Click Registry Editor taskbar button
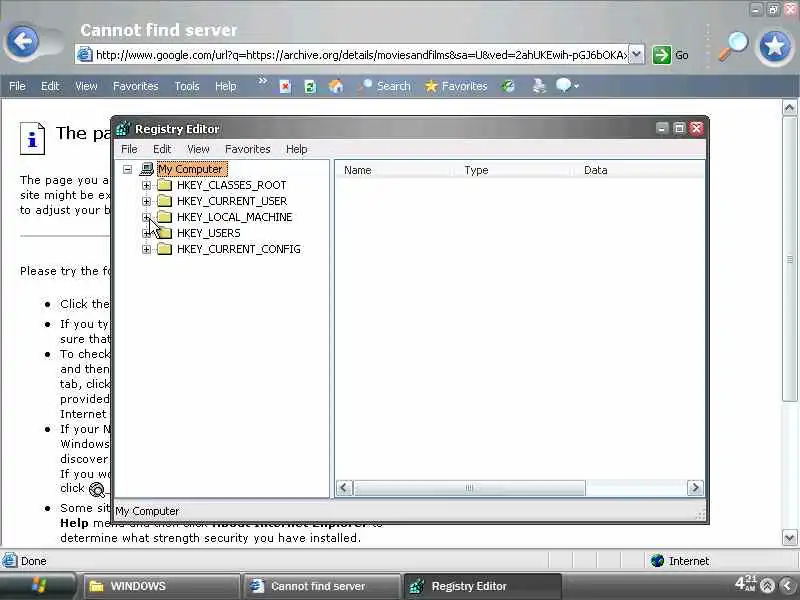 tap(482, 586)
